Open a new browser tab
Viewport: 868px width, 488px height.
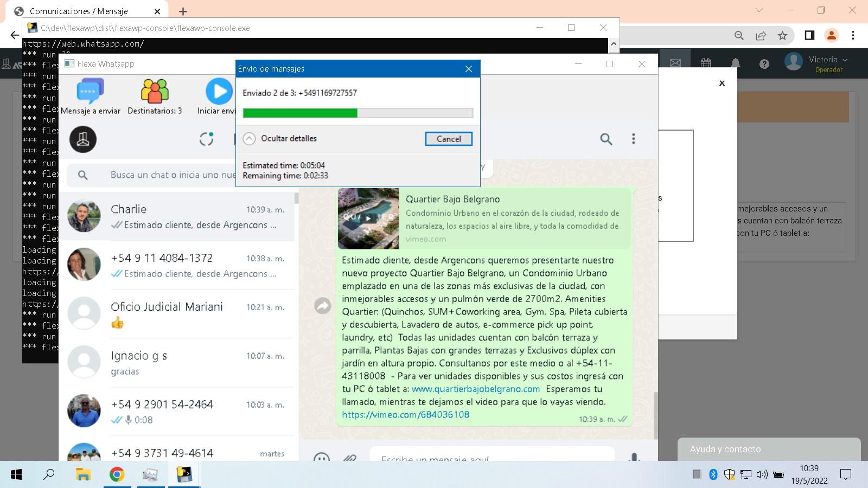coord(183,11)
